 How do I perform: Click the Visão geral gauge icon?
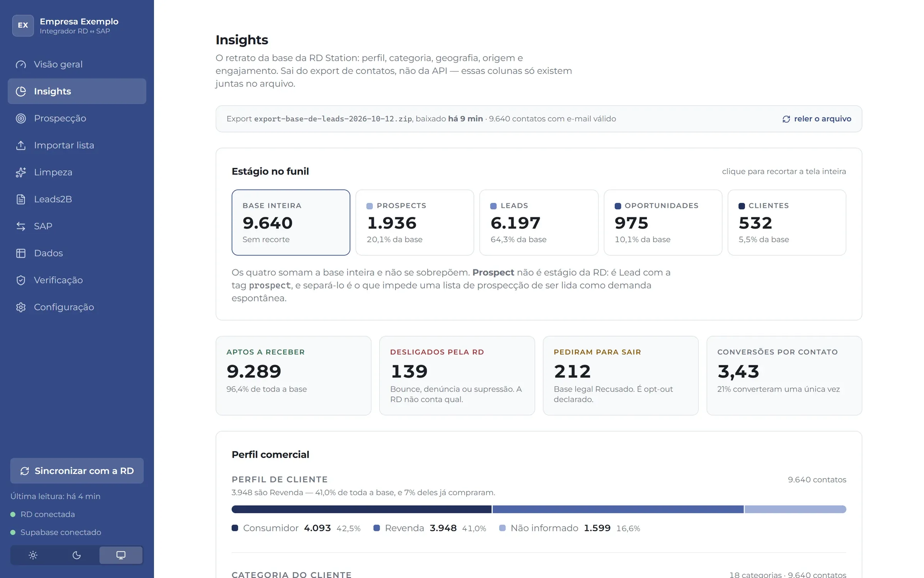[21, 64]
